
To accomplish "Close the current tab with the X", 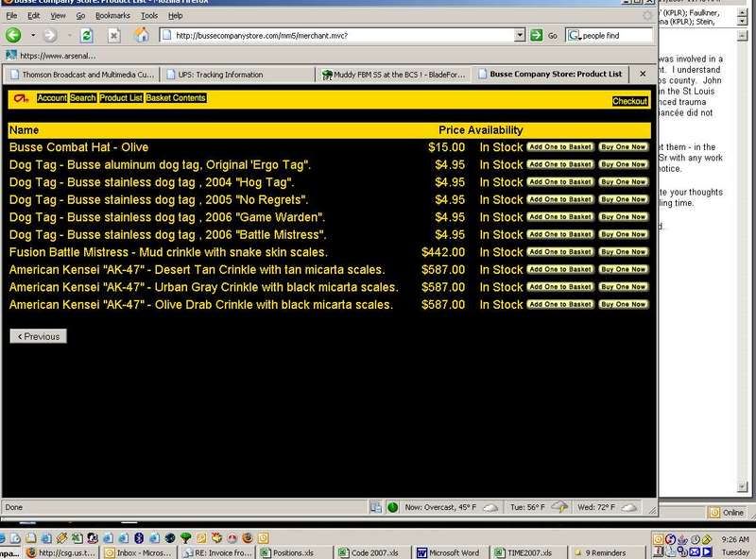I will pyautogui.click(x=643, y=74).
